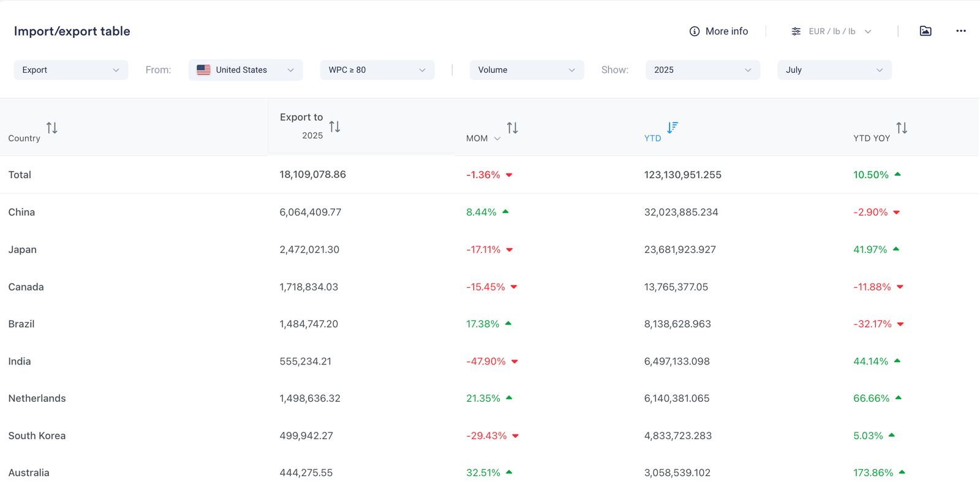Click the MOM column sort arrows
The width and height of the screenshot is (980, 498).
[x=513, y=128]
